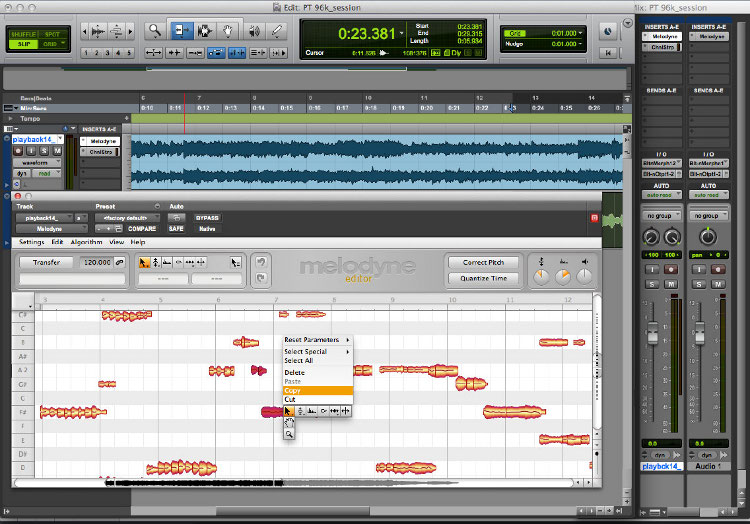Pick the Pencil tool in Pro Tools toolbar
Image resolution: width=750 pixels, height=524 pixels.
[279, 31]
